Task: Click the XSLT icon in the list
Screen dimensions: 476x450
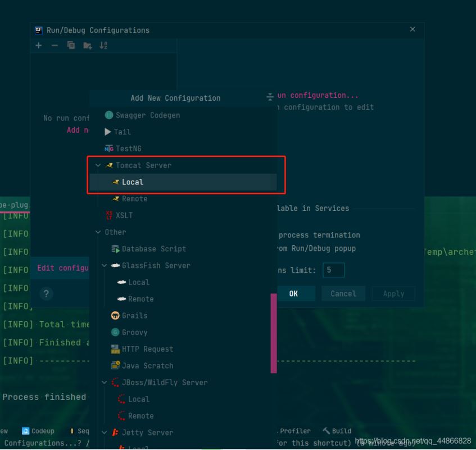Action: pos(109,215)
